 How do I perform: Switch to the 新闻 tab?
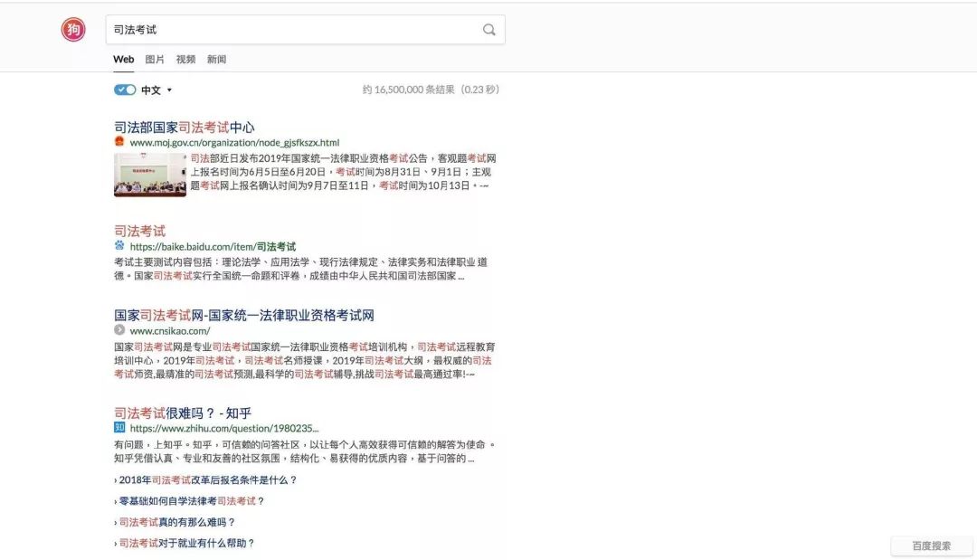(216, 59)
